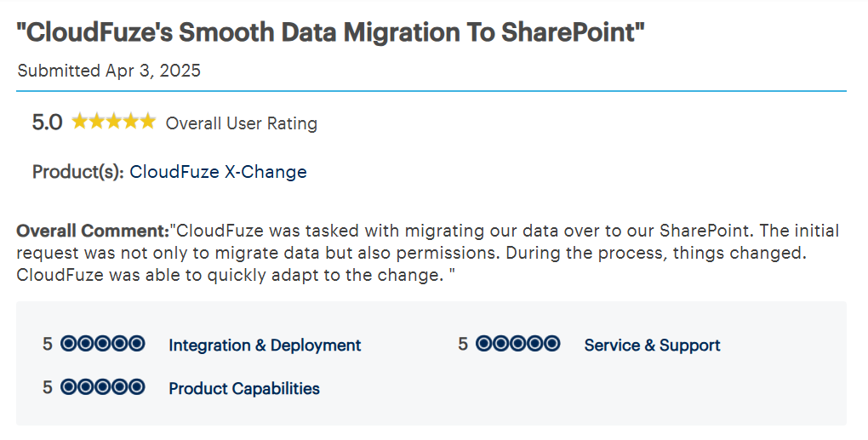868x440 pixels.
Task: Click the Service & Support label
Action: coord(652,346)
